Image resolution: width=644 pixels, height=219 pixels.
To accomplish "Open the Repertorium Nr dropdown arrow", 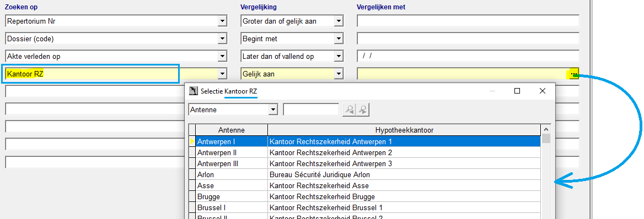I will (222, 21).
